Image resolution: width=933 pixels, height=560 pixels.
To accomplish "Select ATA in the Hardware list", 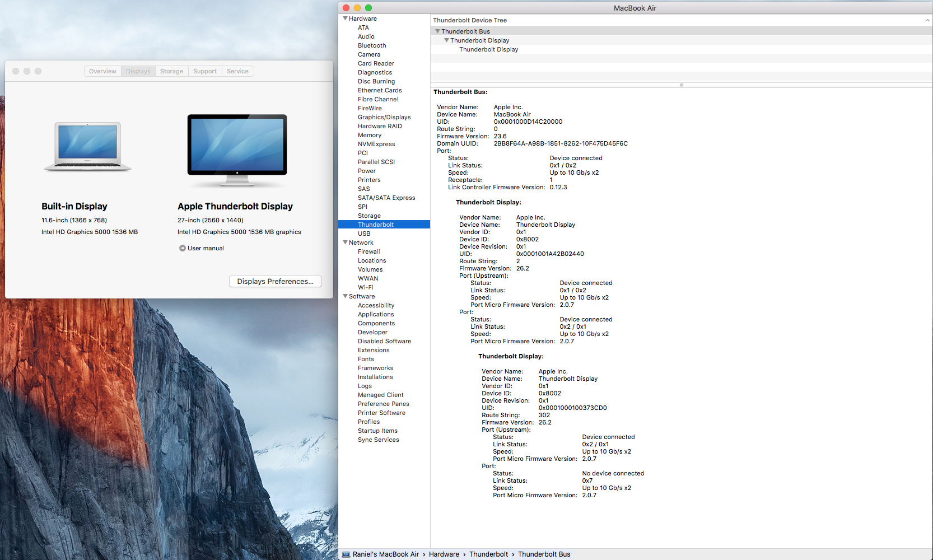I will (x=363, y=27).
